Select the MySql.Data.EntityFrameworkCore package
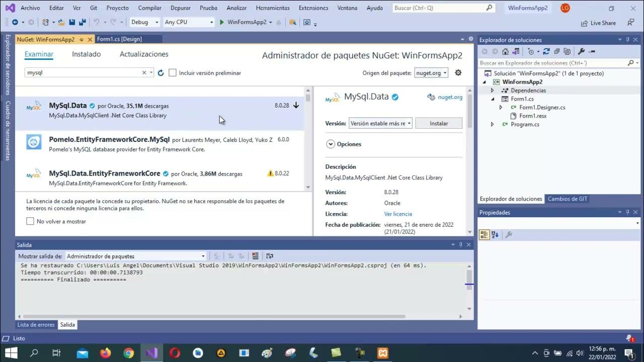This screenshot has height=362, width=644. point(159,178)
